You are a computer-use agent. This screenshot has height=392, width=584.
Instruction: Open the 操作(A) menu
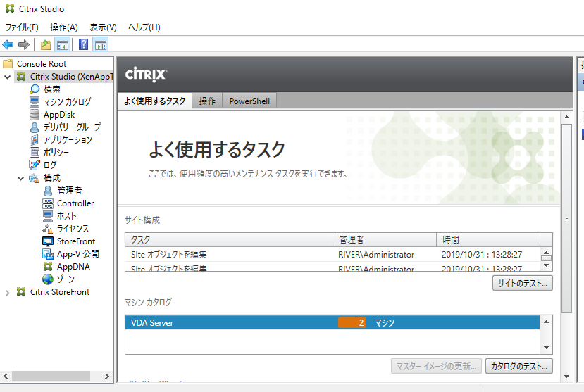(64, 27)
